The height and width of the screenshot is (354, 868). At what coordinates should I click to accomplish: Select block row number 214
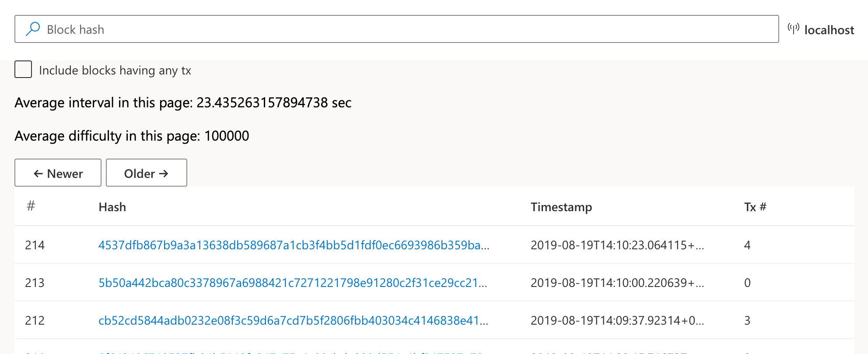pyautogui.click(x=434, y=245)
